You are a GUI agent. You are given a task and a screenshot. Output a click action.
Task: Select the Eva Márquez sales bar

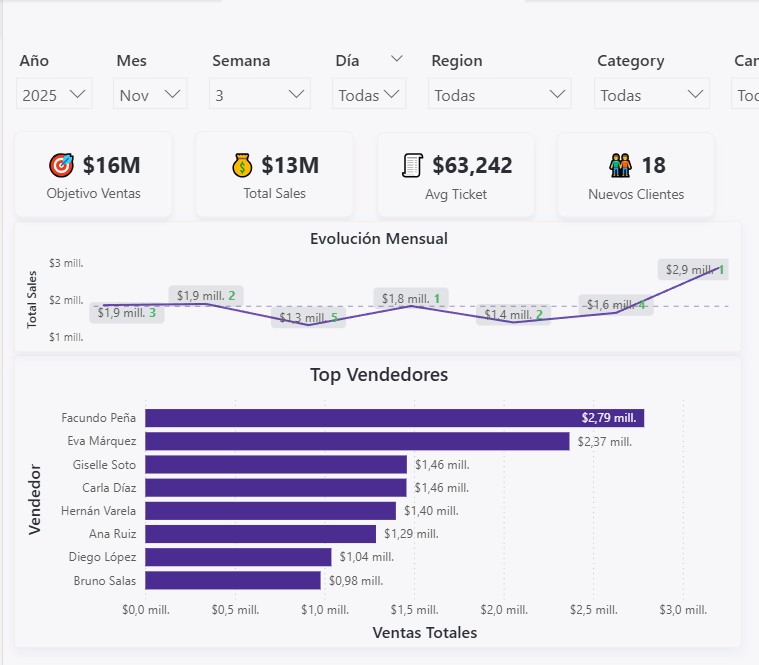357,441
